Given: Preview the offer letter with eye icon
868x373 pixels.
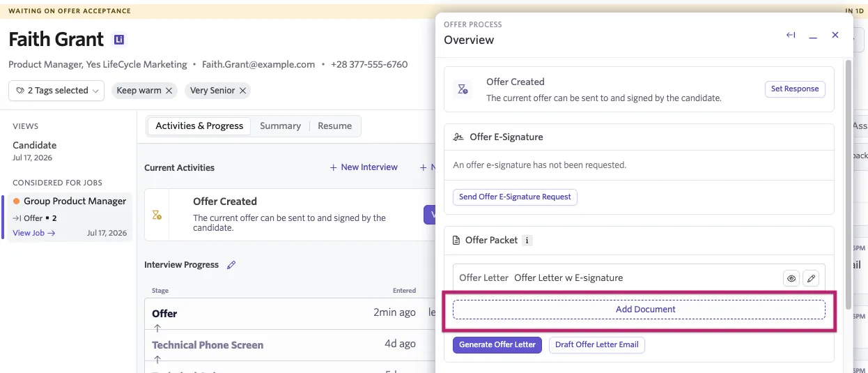Looking at the screenshot, I should click(x=791, y=278).
